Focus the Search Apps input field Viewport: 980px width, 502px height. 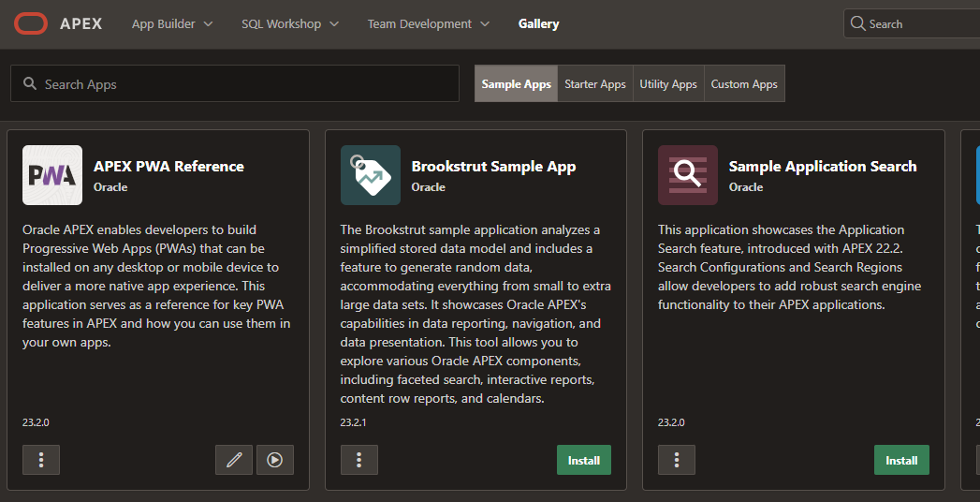235,83
